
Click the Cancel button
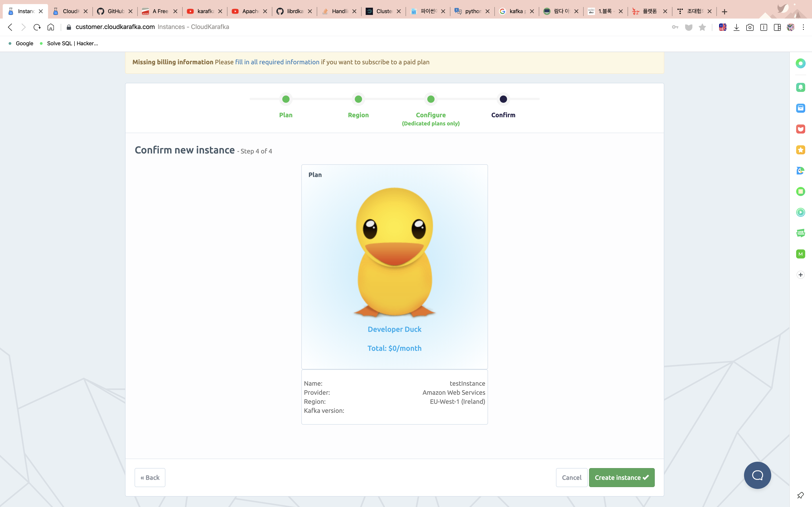[x=571, y=478]
